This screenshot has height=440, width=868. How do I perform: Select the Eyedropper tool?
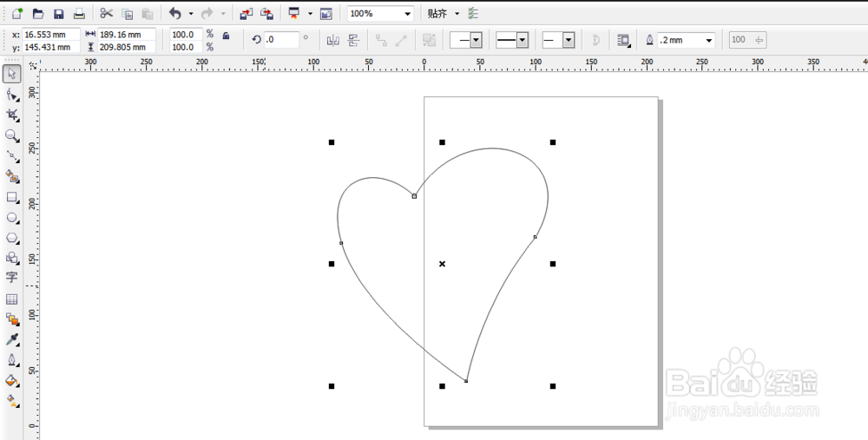[x=12, y=340]
